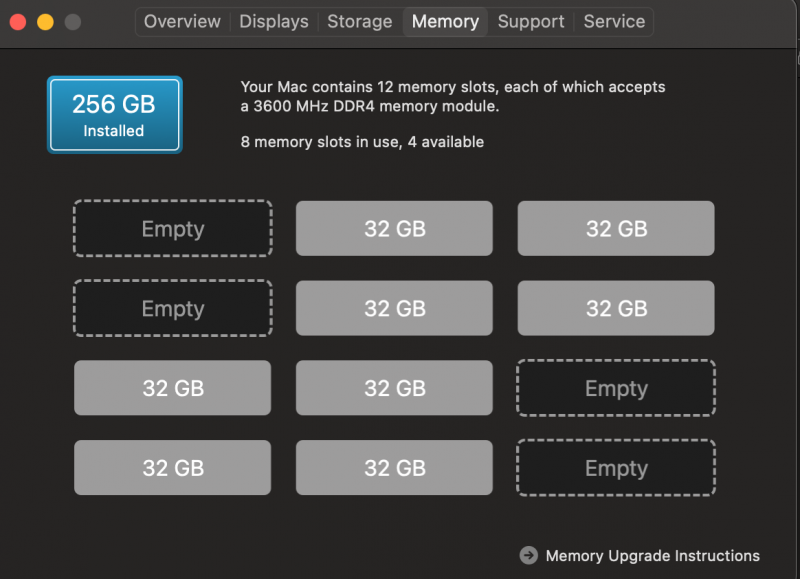Image resolution: width=800 pixels, height=579 pixels.
Task: Click the Memory Upgrade Instructions arrow icon
Action: point(526,555)
